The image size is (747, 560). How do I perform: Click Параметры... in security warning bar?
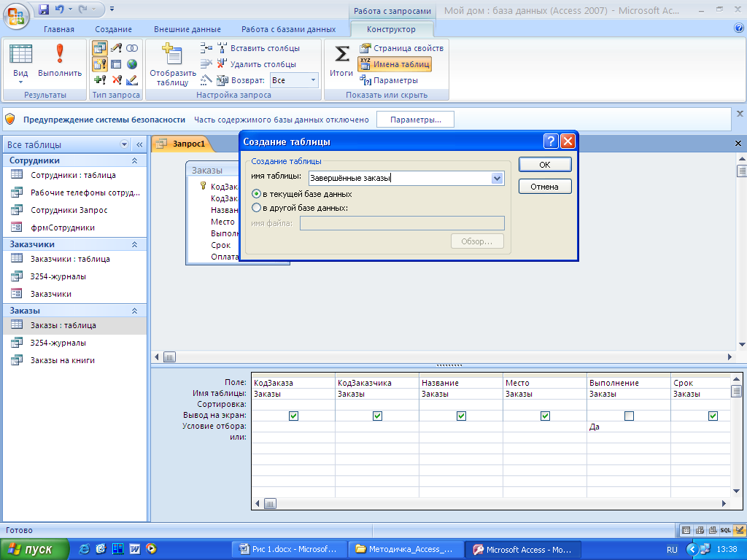tap(415, 120)
